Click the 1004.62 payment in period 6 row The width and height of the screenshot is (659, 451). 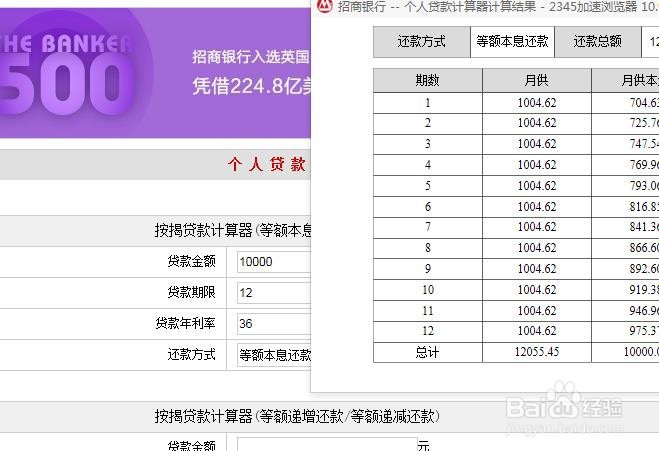(x=537, y=207)
